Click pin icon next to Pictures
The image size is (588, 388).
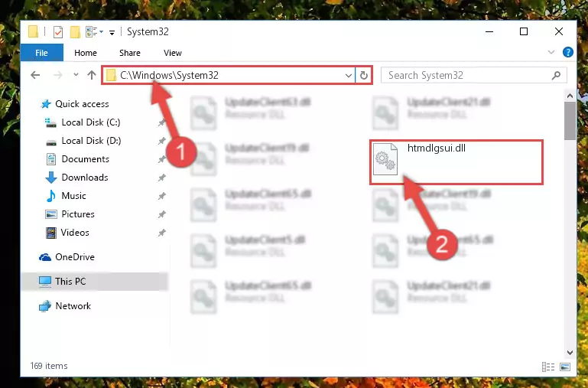pyautogui.click(x=161, y=214)
